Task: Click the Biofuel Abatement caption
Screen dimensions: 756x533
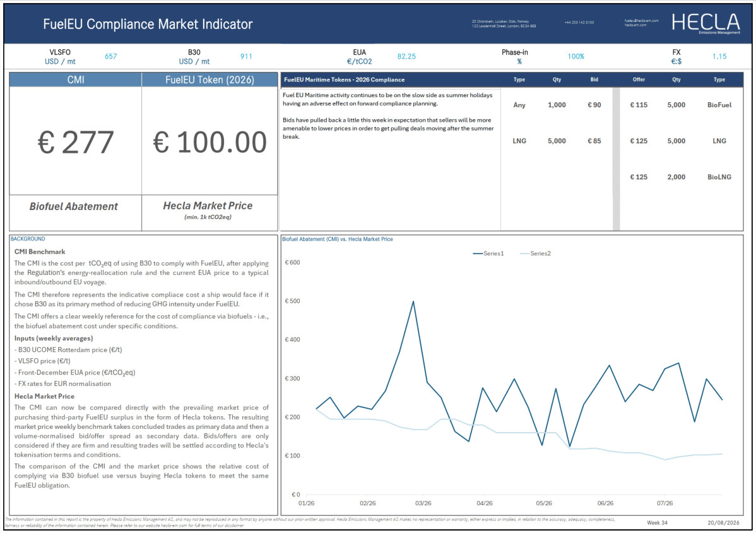Action: point(73,206)
